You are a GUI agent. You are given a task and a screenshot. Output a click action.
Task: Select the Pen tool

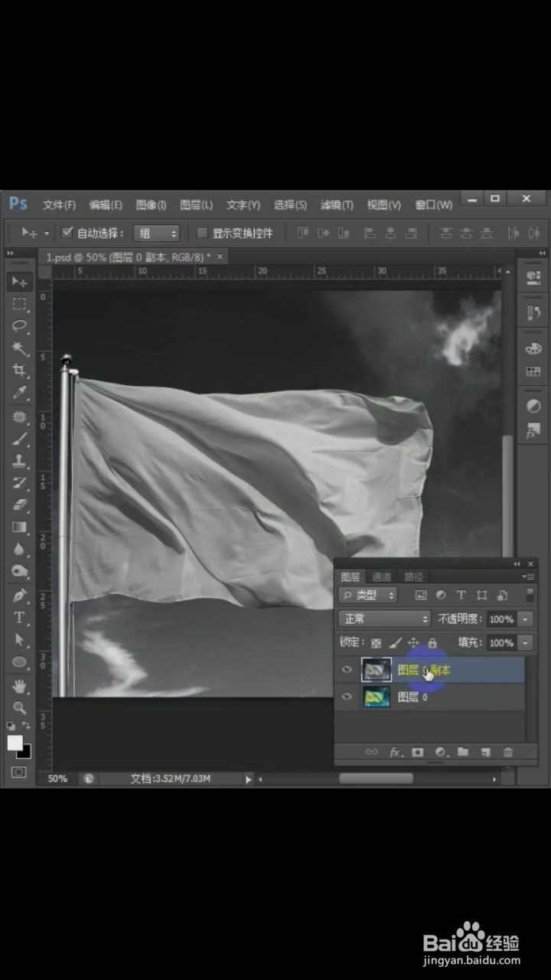coord(19,596)
